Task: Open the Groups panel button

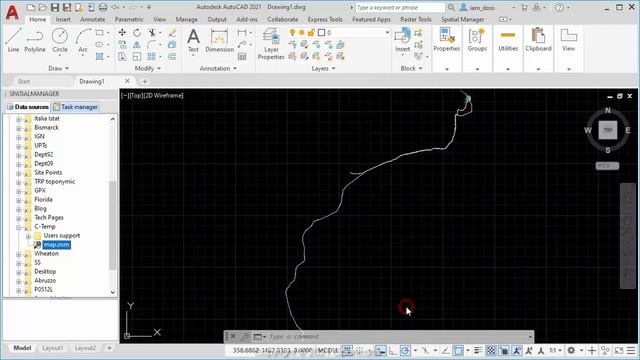Action: pyautogui.click(x=477, y=41)
